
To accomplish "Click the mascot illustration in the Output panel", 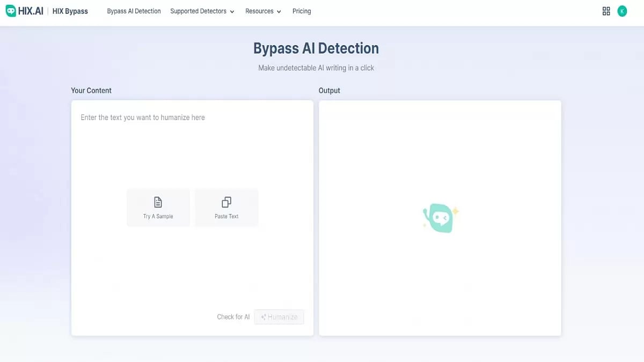I will pyautogui.click(x=440, y=217).
